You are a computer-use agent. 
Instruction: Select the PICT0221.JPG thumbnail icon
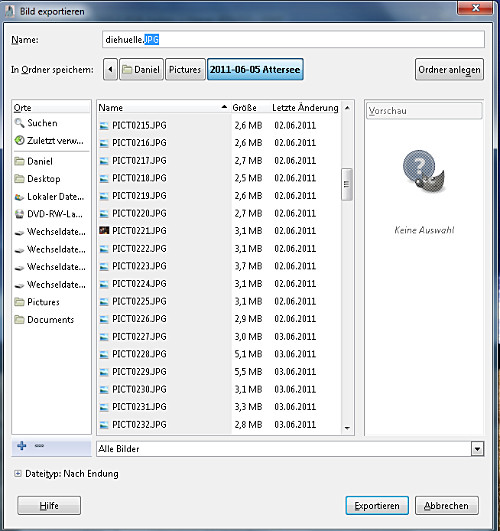tap(104, 231)
